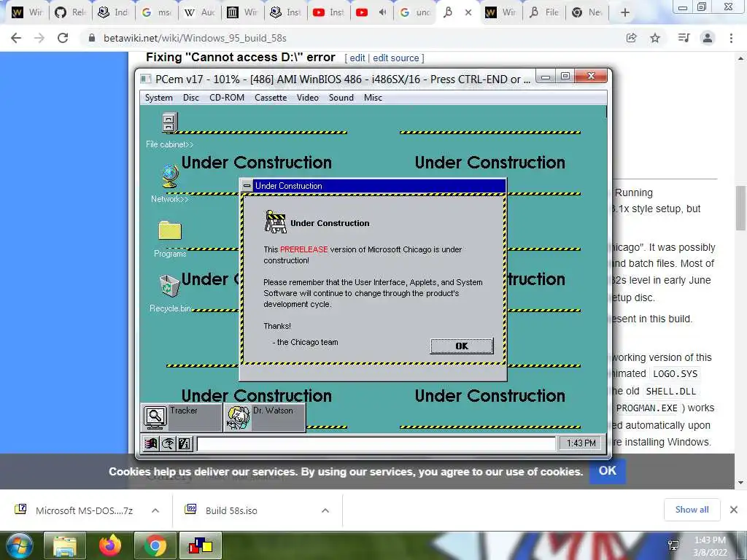Click the eye icon in Chicago tray
This screenshot has width=747, height=560.
(x=168, y=444)
